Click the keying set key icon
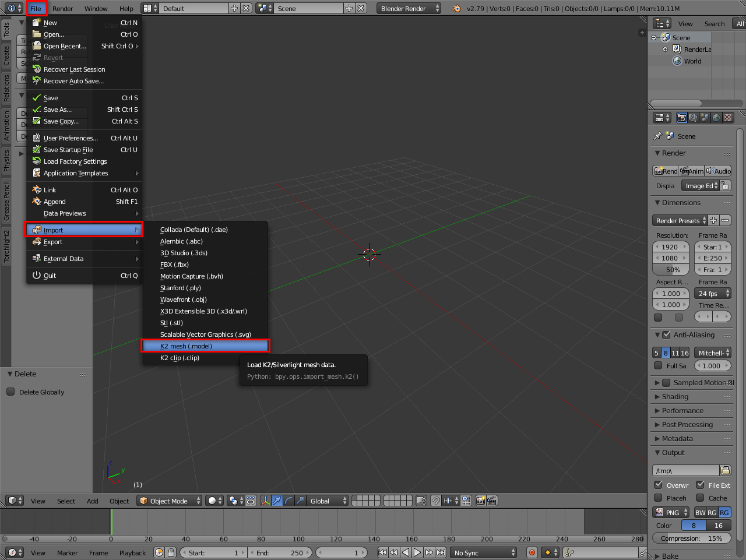 [x=569, y=552]
